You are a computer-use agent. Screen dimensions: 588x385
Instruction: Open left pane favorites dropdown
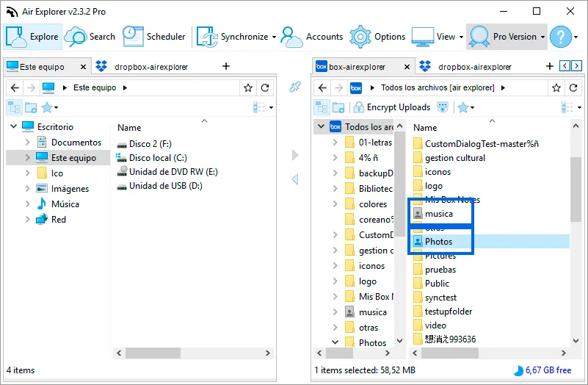point(49,108)
